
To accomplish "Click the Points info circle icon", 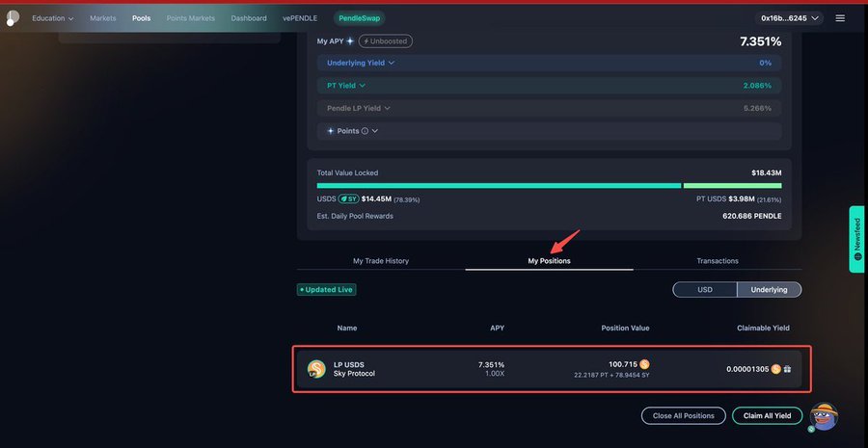I will pos(365,130).
